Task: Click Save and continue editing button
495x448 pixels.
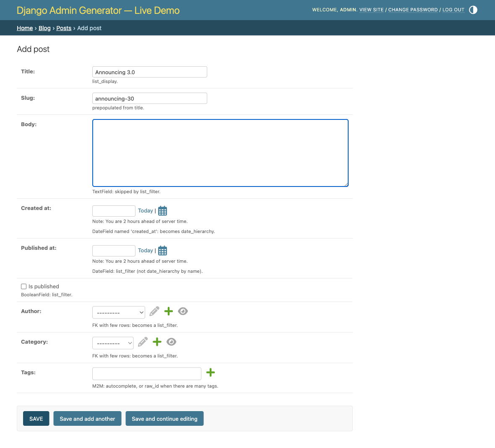Action: [164, 418]
